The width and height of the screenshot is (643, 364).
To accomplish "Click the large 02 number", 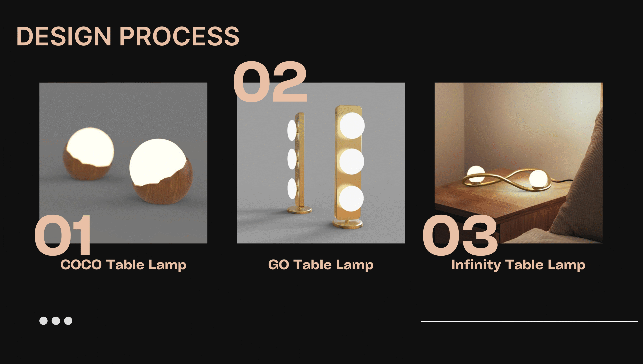I will [270, 82].
